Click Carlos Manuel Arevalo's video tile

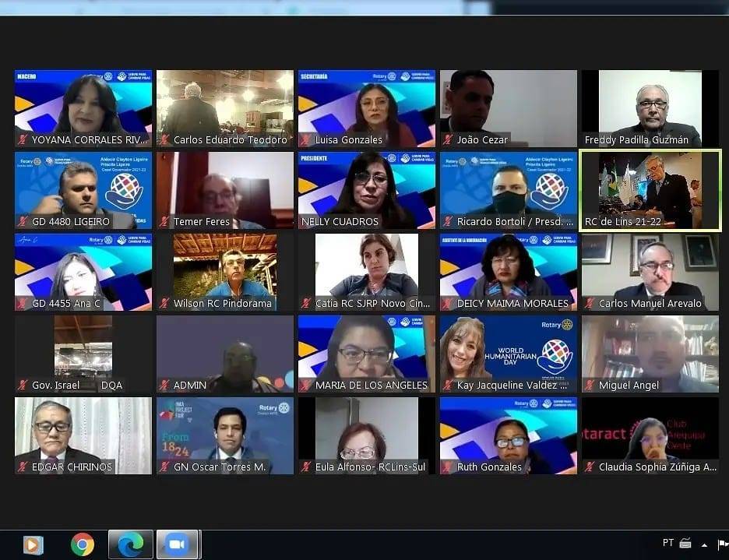[x=650, y=271]
